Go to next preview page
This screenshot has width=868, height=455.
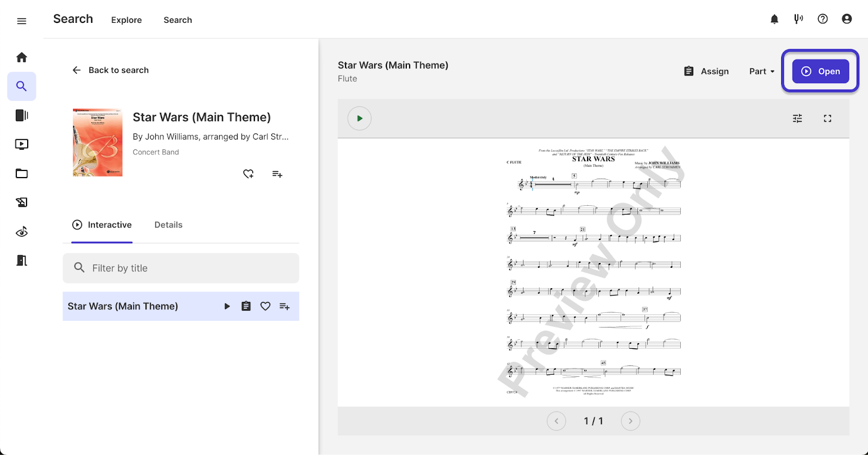[630, 421]
